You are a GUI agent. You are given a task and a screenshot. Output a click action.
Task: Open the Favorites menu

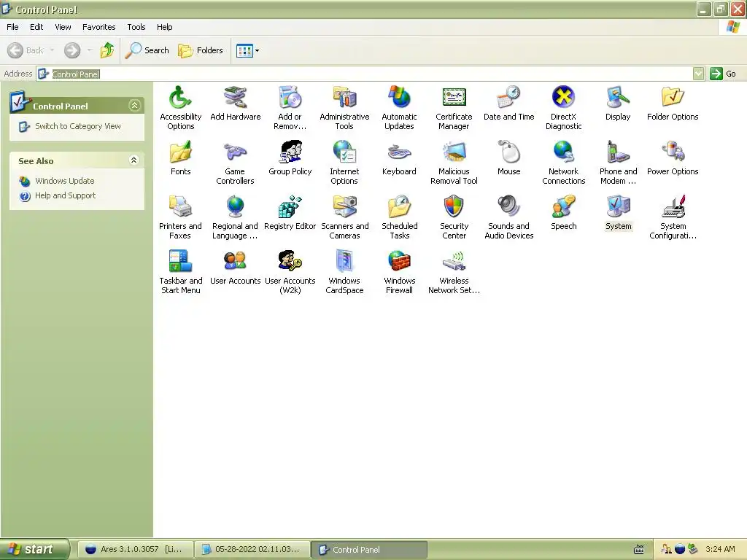tap(99, 27)
